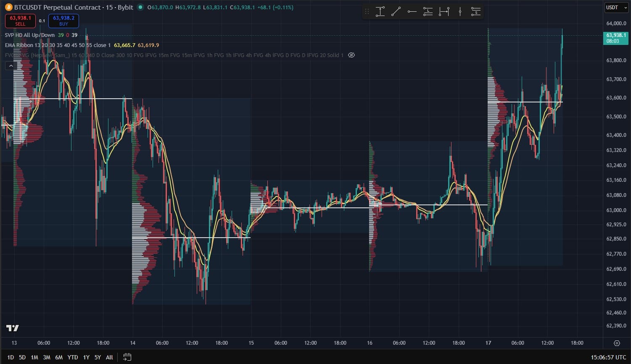Select the 6M time range

point(59,357)
